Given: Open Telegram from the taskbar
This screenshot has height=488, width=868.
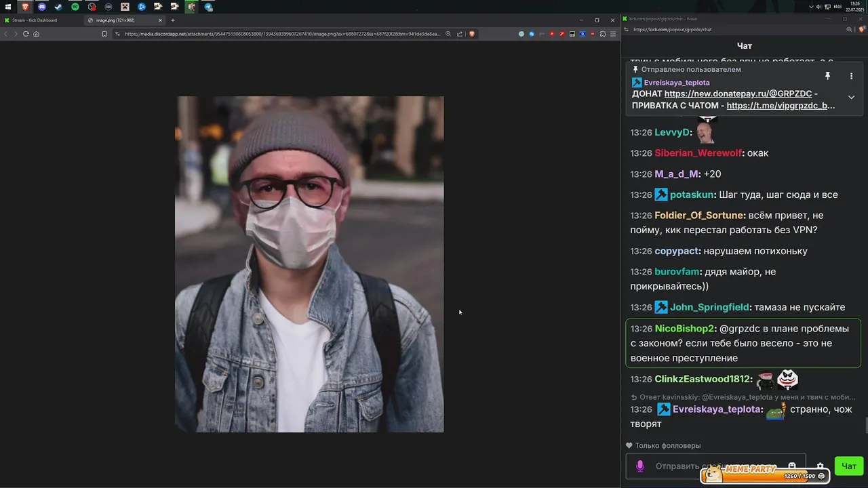Looking at the screenshot, I should coord(208,7).
